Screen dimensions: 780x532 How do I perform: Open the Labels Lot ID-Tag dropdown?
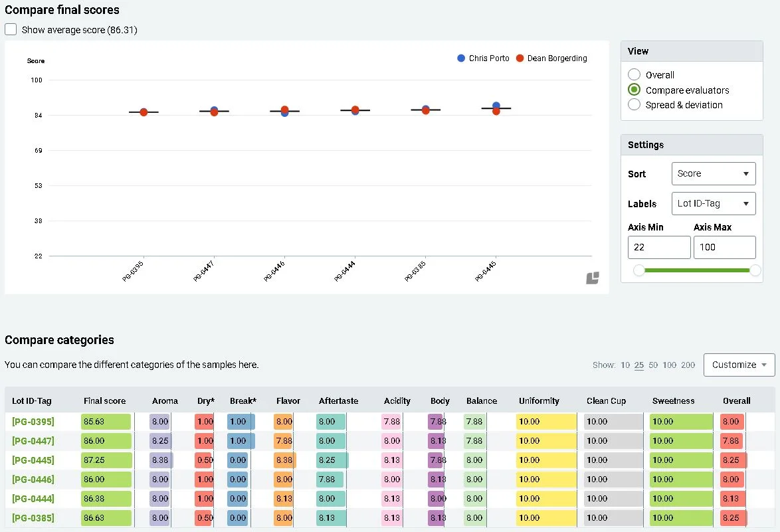(x=714, y=203)
